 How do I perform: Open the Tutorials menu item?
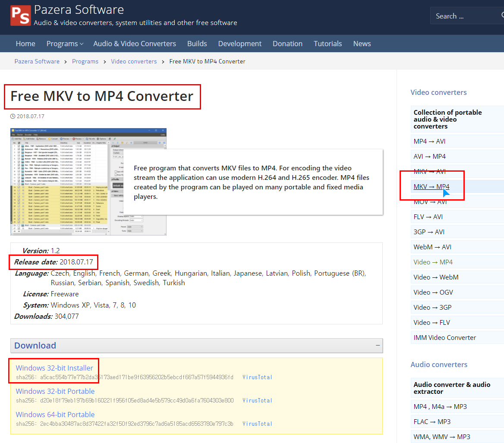(x=328, y=44)
